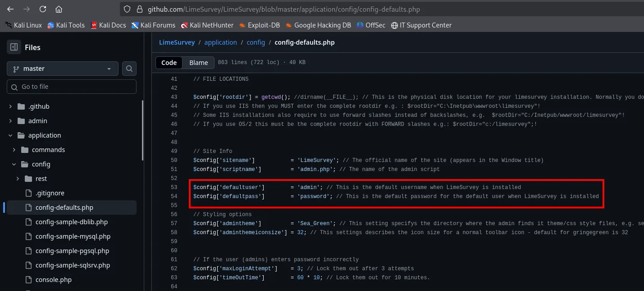The height and width of the screenshot is (291, 644).
Task: Open the browser home page icon
Action: click(x=59, y=9)
